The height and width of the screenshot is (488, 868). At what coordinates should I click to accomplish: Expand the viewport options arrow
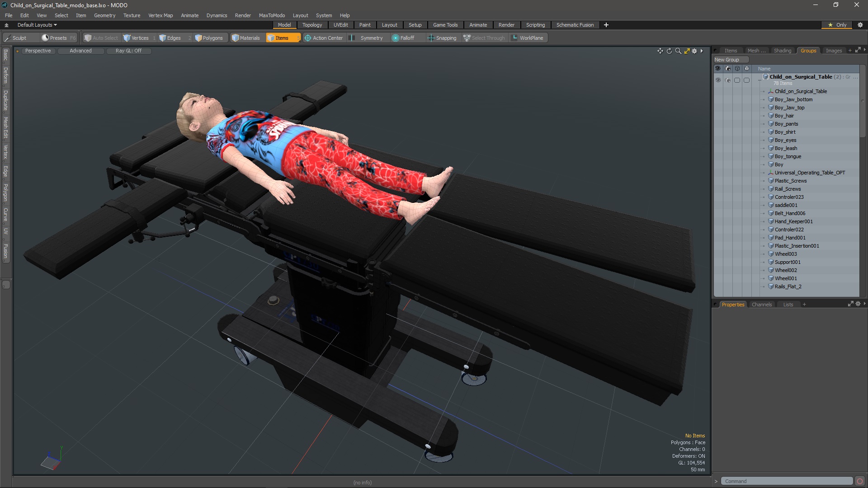coord(702,51)
